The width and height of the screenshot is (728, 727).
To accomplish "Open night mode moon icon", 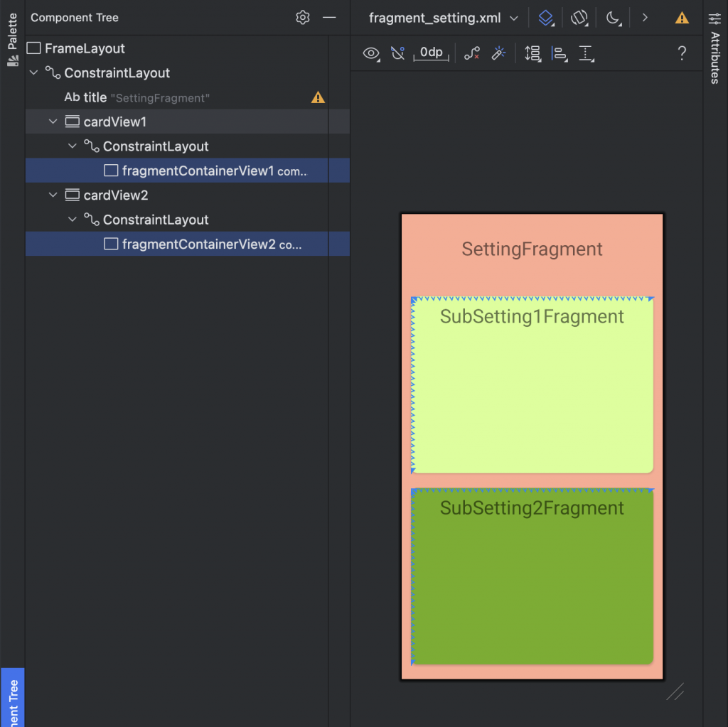I will (614, 18).
